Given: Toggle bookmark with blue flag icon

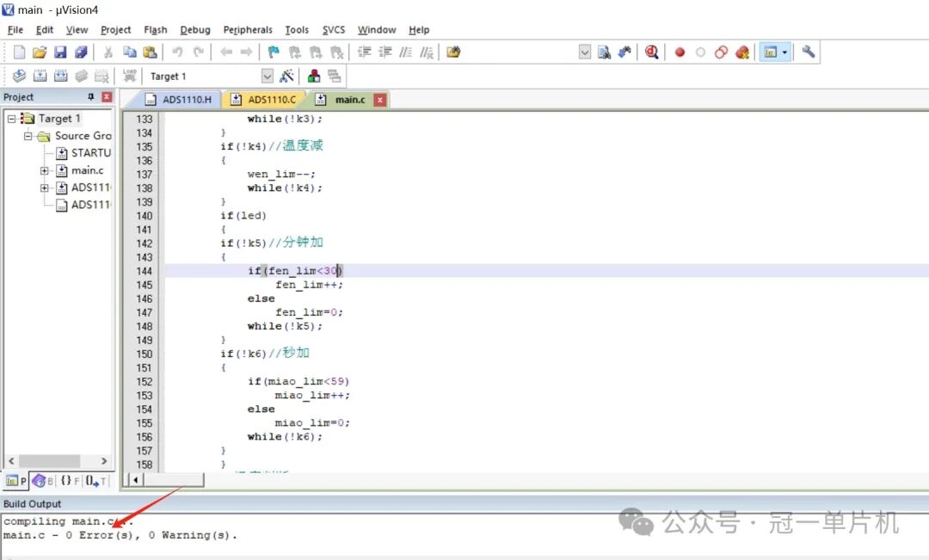Looking at the screenshot, I should pyautogui.click(x=274, y=52).
